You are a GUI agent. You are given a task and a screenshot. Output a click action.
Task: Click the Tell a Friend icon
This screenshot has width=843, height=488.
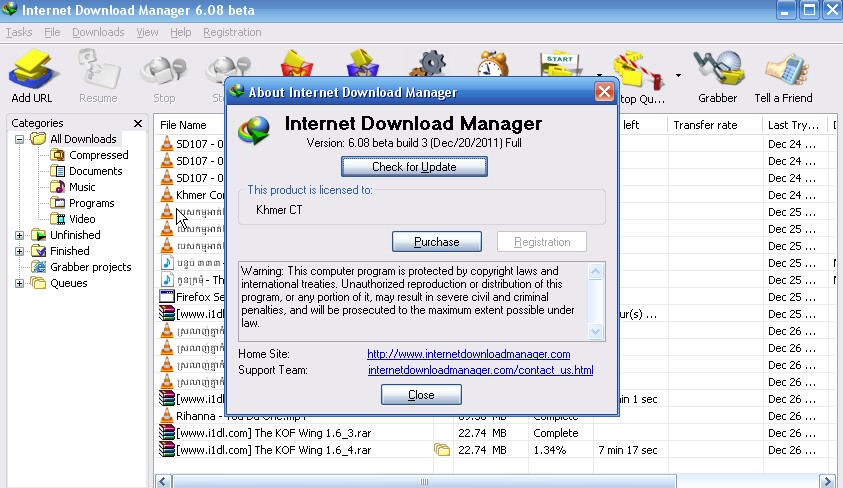(783, 75)
